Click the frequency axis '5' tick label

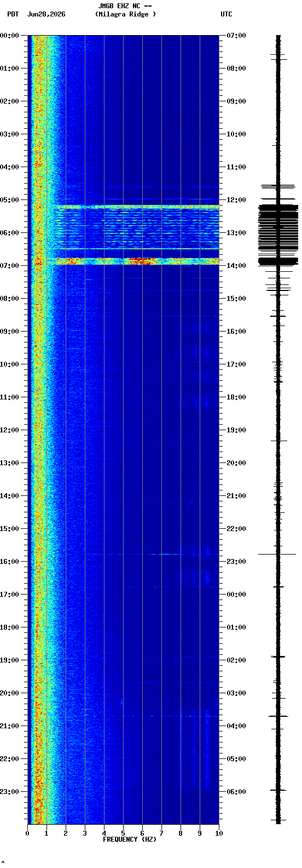(123, 833)
